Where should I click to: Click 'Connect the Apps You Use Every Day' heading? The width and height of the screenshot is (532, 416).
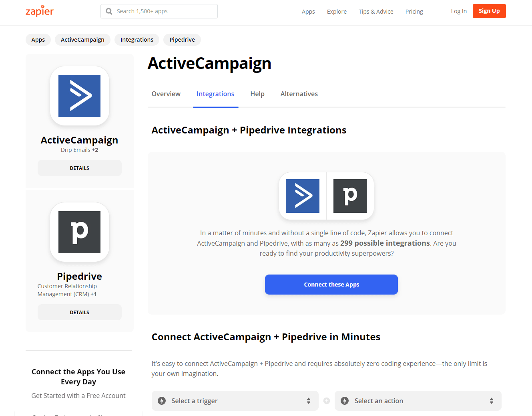click(x=78, y=377)
